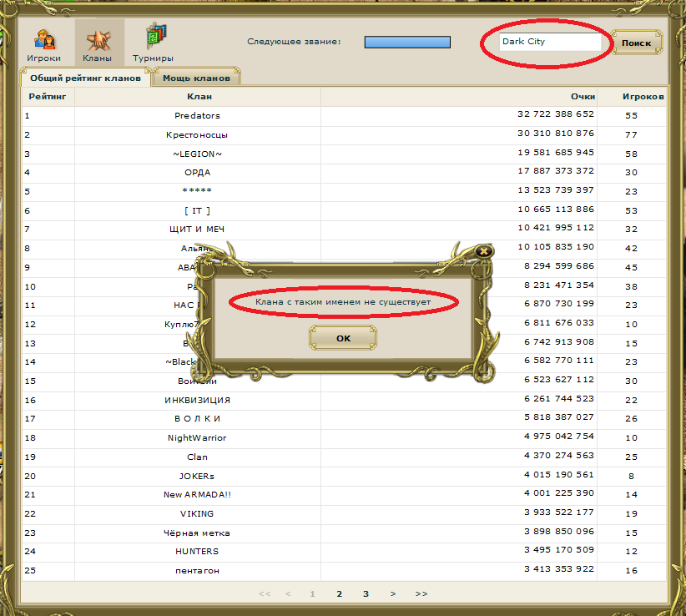
Task: Confirm the dialog with OK button
Action: (343, 338)
